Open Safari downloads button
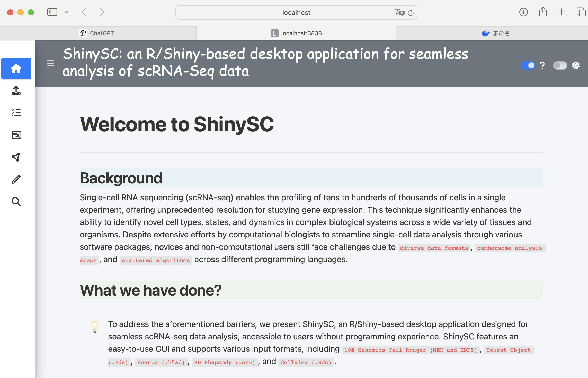 (x=523, y=12)
